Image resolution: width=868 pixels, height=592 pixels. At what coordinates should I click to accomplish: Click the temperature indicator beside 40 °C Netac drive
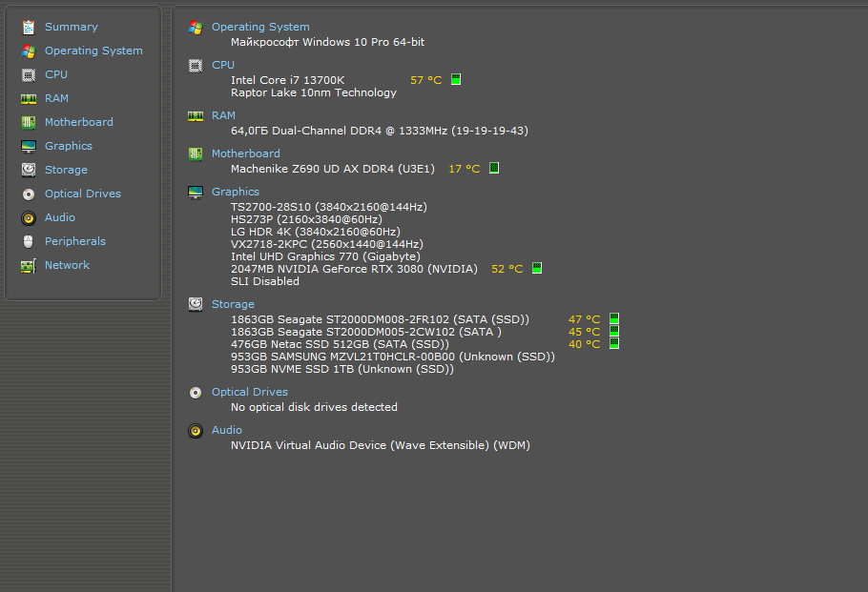[614, 343]
